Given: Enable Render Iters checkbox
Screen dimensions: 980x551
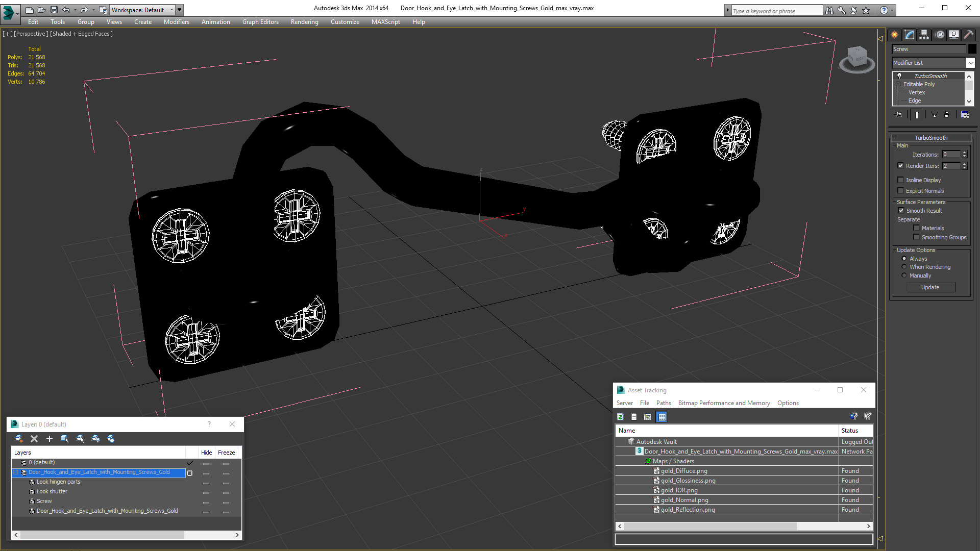Looking at the screenshot, I should [901, 166].
